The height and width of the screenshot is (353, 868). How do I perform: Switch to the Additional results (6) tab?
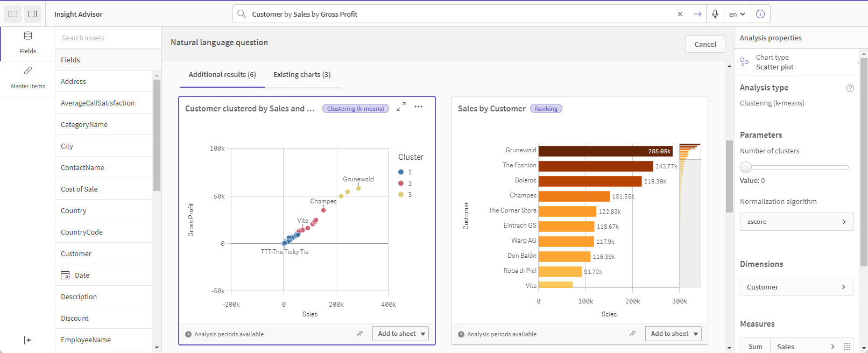(x=222, y=75)
